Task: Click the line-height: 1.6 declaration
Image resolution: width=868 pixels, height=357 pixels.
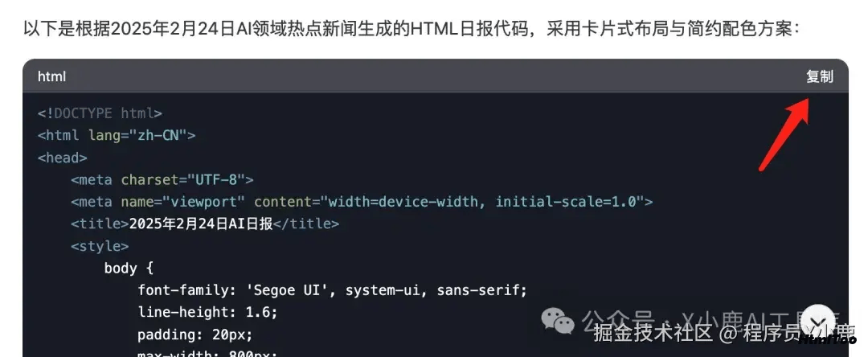Action: 207,313
